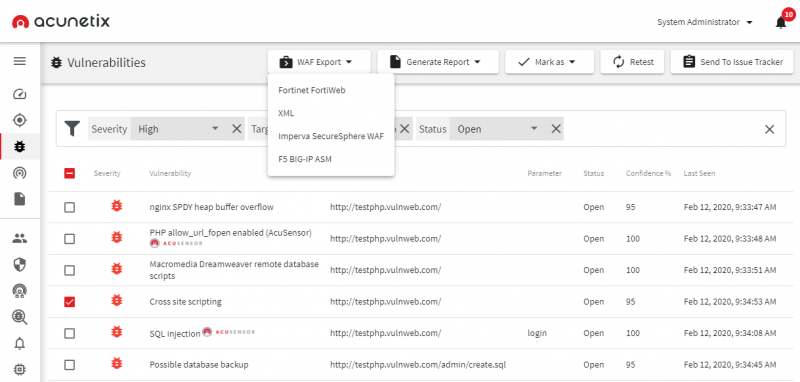Screen dimensions: 800x382
Task: Click the Retest button
Action: [x=633, y=62]
